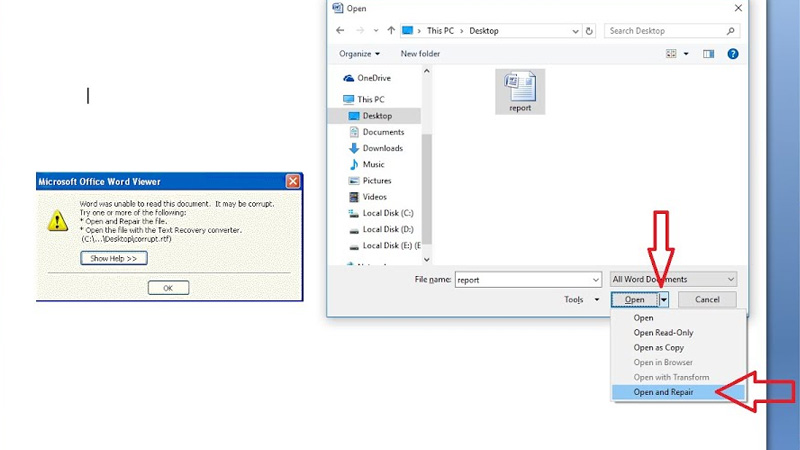This screenshot has width=800, height=450.
Task: Click the navigation pane scroll down arrow
Action: (427, 260)
